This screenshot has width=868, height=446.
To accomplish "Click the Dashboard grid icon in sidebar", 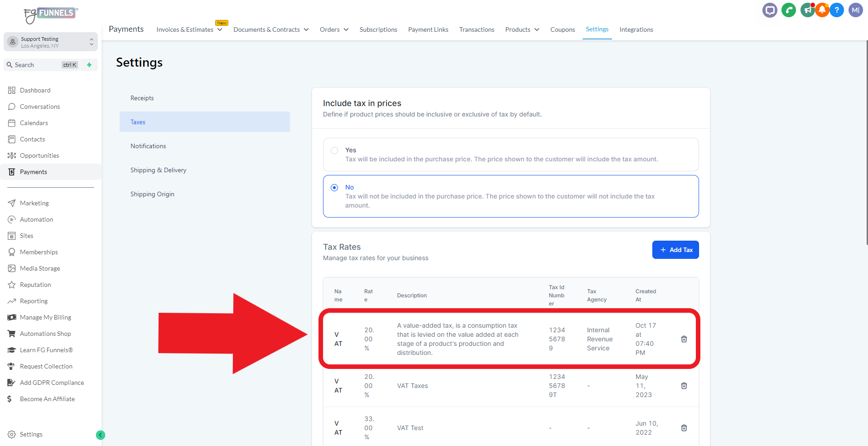I will click(x=12, y=90).
